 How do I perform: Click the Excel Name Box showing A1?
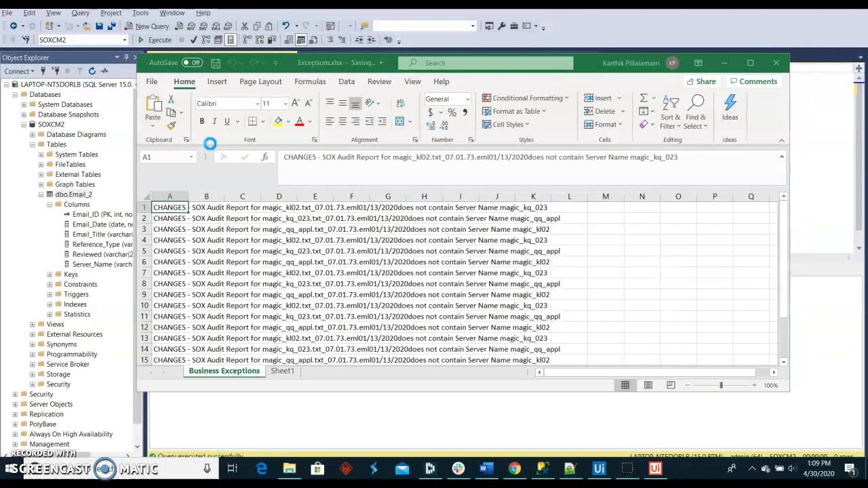167,157
